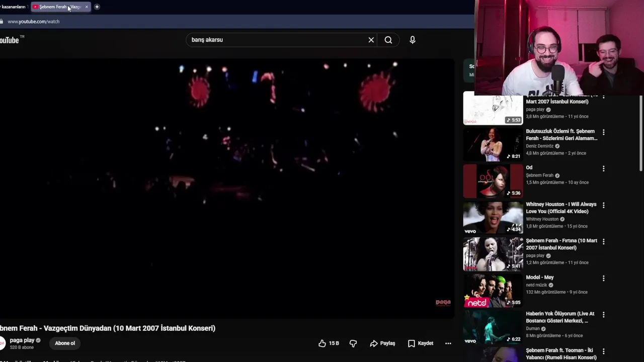This screenshot has width=644, height=362.
Task: Open more actions ellipsis below video
Action: point(448,343)
